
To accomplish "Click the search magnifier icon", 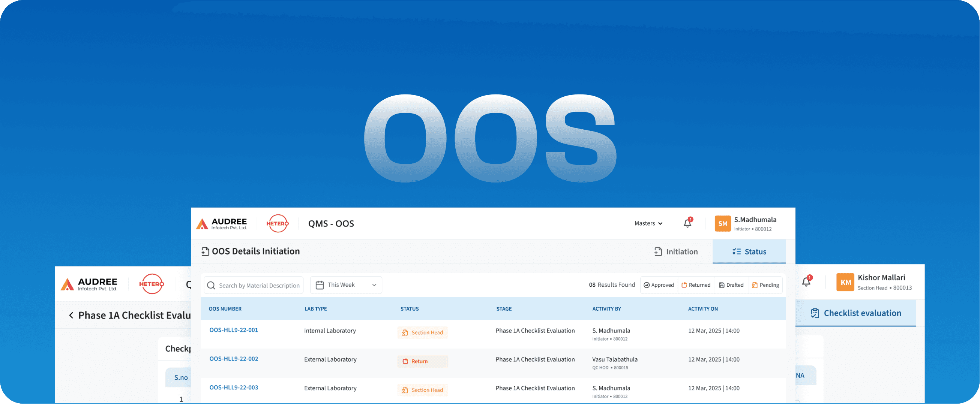I will (211, 285).
